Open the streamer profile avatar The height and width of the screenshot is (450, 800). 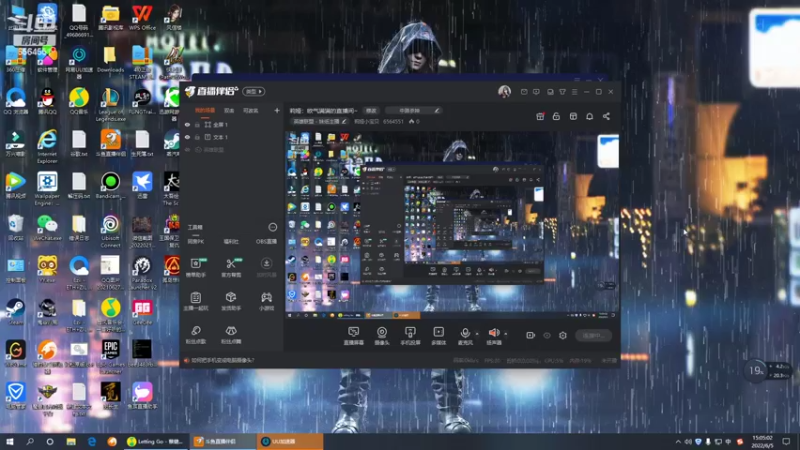point(504,91)
